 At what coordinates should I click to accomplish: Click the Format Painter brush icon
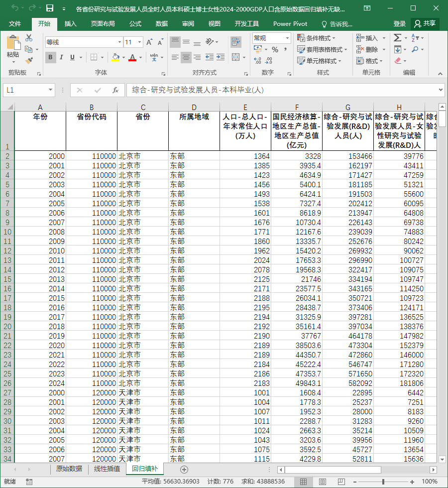point(29,60)
